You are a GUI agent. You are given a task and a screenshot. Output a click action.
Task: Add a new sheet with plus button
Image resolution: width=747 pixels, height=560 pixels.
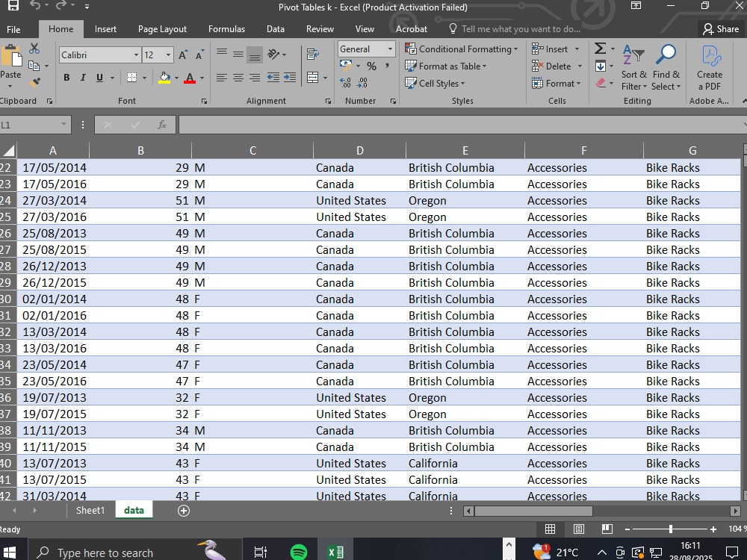(184, 511)
